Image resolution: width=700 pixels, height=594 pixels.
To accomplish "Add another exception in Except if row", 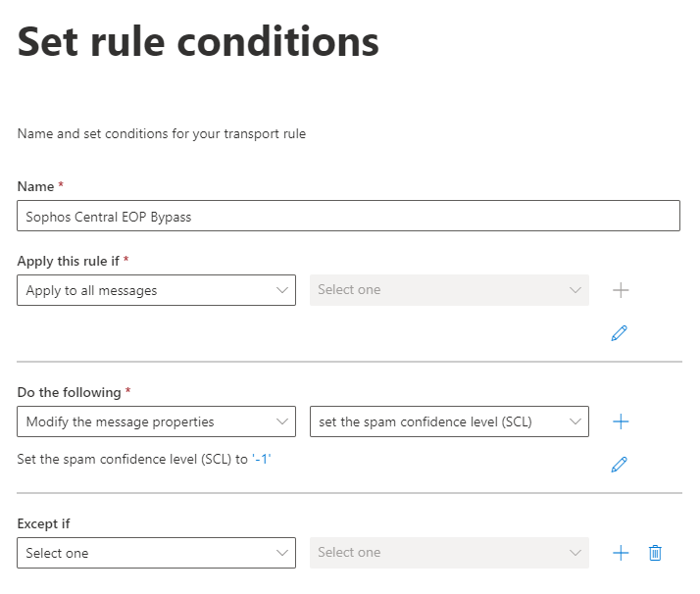I will [620, 553].
